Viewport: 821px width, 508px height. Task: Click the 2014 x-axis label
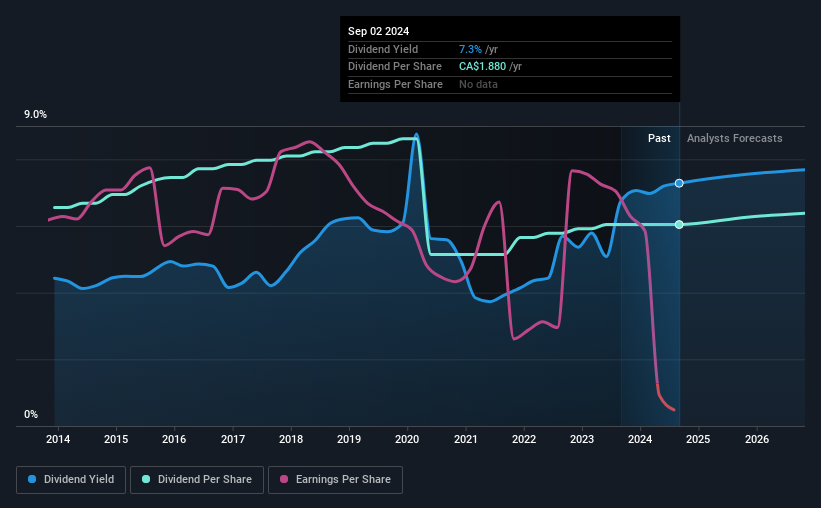pyautogui.click(x=58, y=439)
